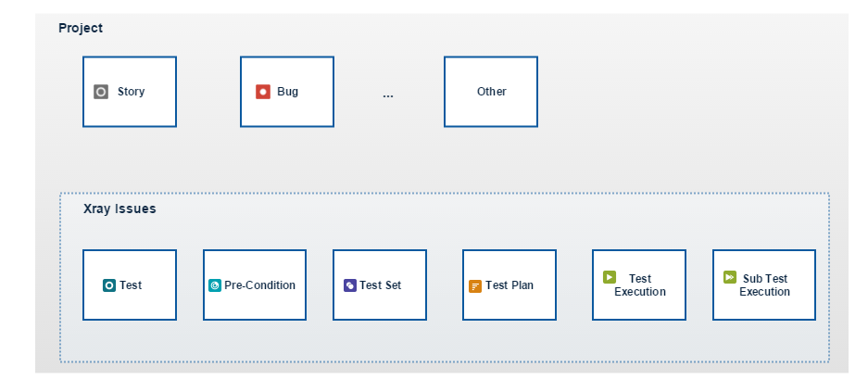This screenshot has width=868, height=392.
Task: Open the Story box
Action: click(x=130, y=92)
